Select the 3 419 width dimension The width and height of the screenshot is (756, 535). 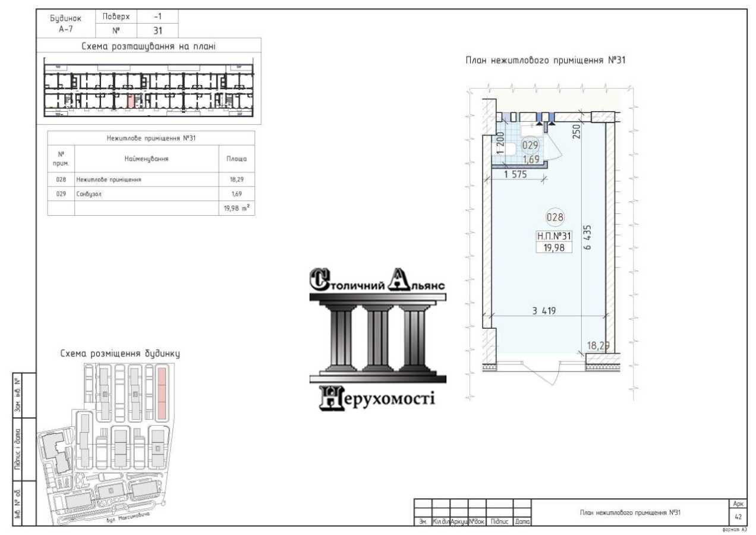[x=544, y=310]
